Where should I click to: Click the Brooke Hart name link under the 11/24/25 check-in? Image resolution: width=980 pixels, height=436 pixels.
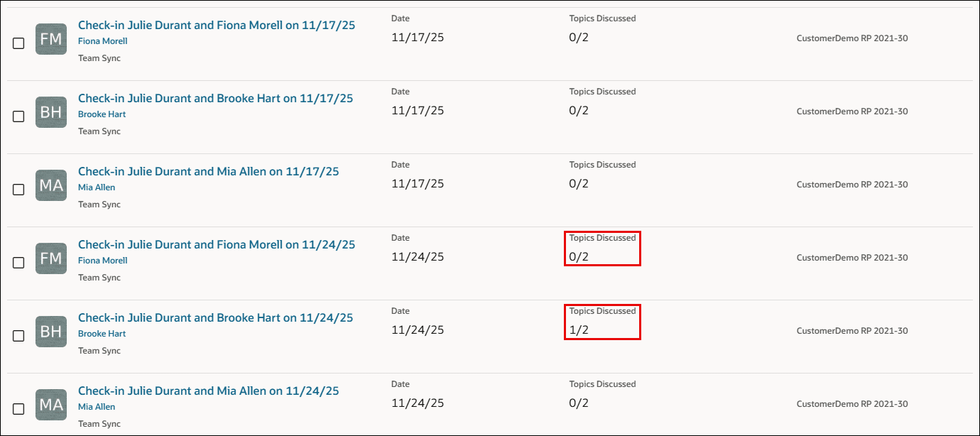pos(102,334)
